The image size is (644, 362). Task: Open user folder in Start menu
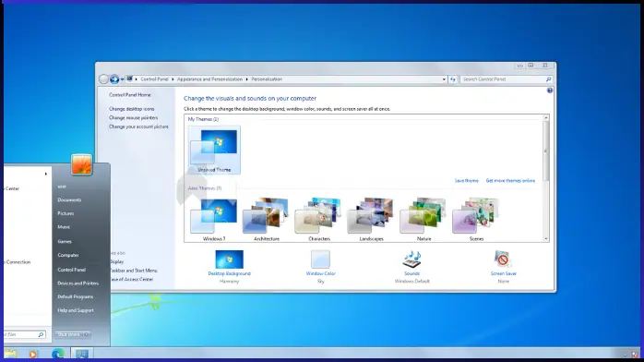[x=62, y=187]
